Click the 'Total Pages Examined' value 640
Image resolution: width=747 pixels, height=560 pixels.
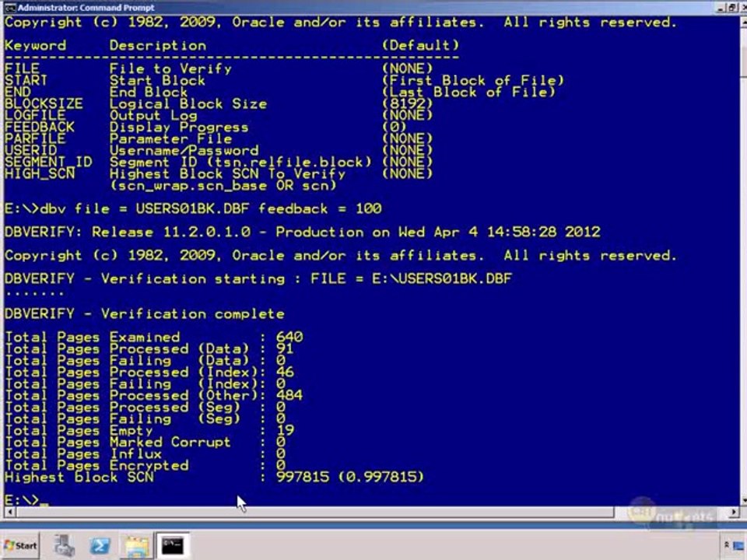click(x=289, y=337)
